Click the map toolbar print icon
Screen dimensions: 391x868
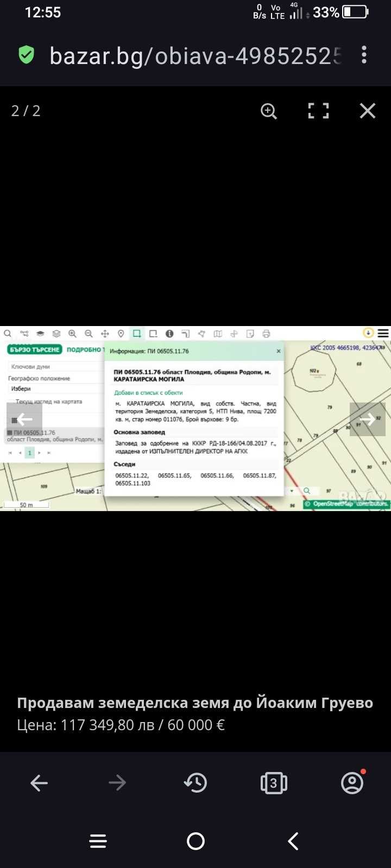pos(266,334)
